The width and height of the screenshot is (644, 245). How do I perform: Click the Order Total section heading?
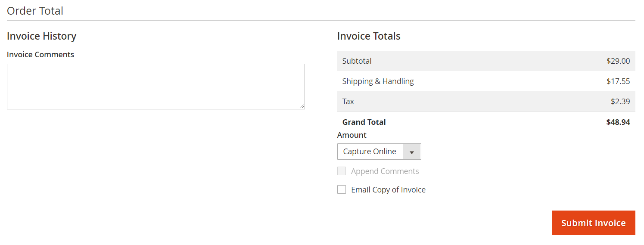pyautogui.click(x=35, y=11)
